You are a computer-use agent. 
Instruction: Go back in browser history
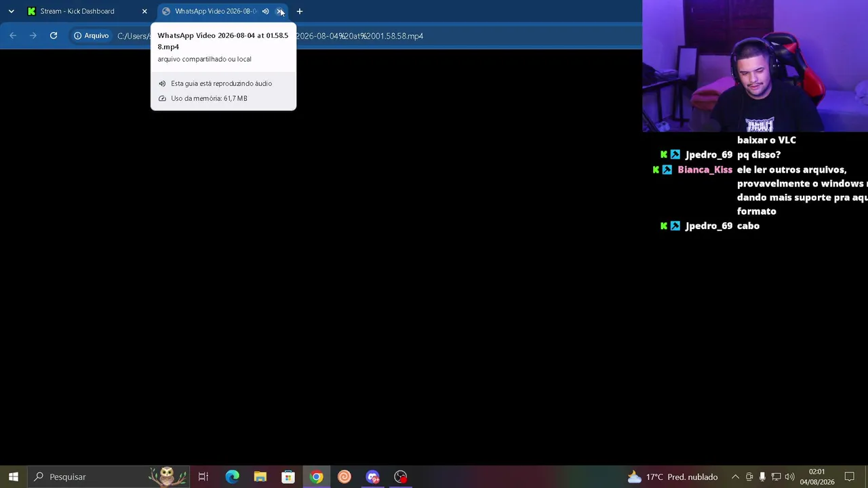coord(13,35)
